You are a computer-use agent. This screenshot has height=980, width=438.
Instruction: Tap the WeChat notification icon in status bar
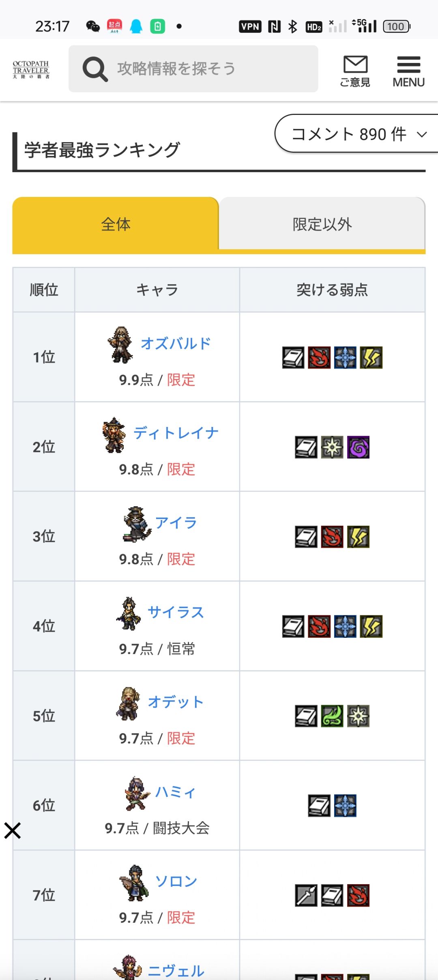[93, 26]
